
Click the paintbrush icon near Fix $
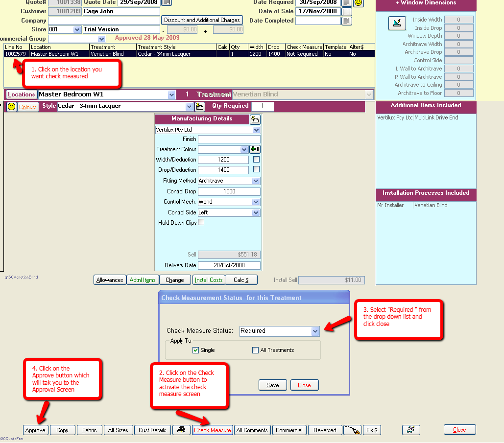click(353, 430)
